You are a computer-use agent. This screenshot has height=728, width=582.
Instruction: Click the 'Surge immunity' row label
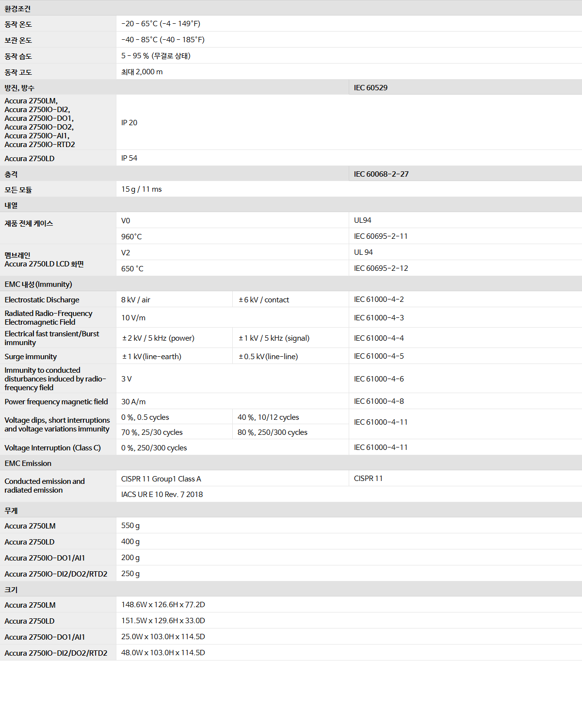(31, 357)
